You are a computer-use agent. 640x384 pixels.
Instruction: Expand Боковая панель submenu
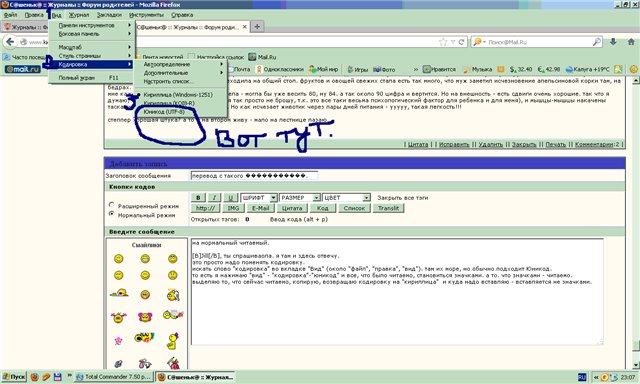click(x=92, y=34)
